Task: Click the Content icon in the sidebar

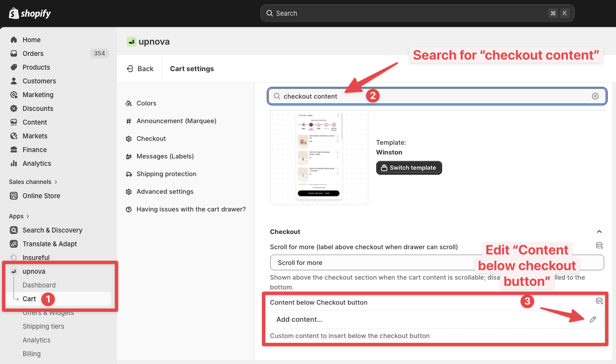Action: click(14, 122)
